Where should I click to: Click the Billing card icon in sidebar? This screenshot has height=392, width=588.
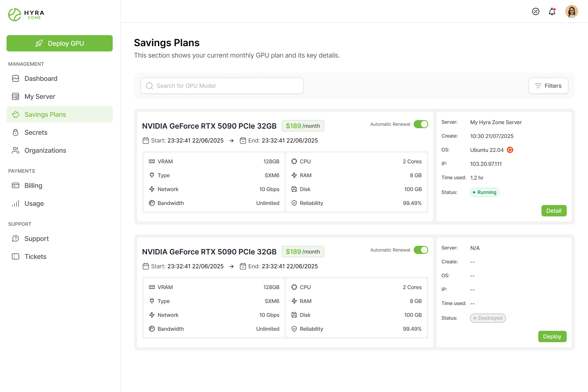click(x=16, y=185)
